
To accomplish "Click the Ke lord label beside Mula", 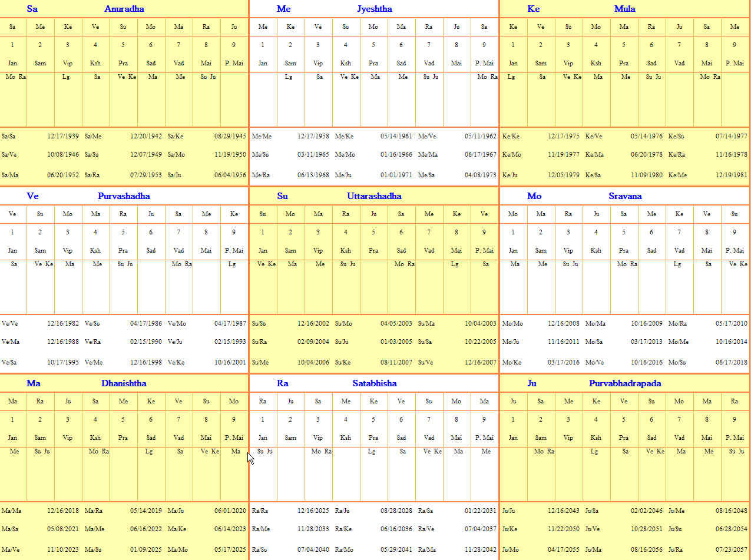I will click(534, 9).
